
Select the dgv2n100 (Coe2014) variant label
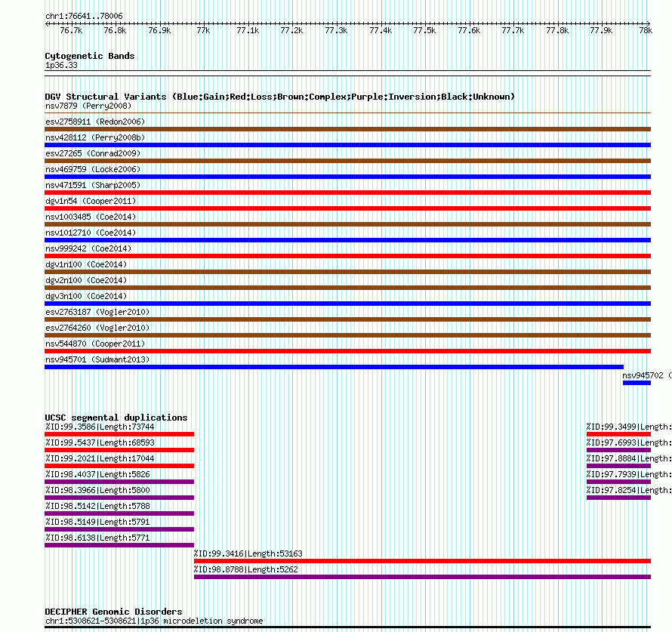tap(86, 280)
